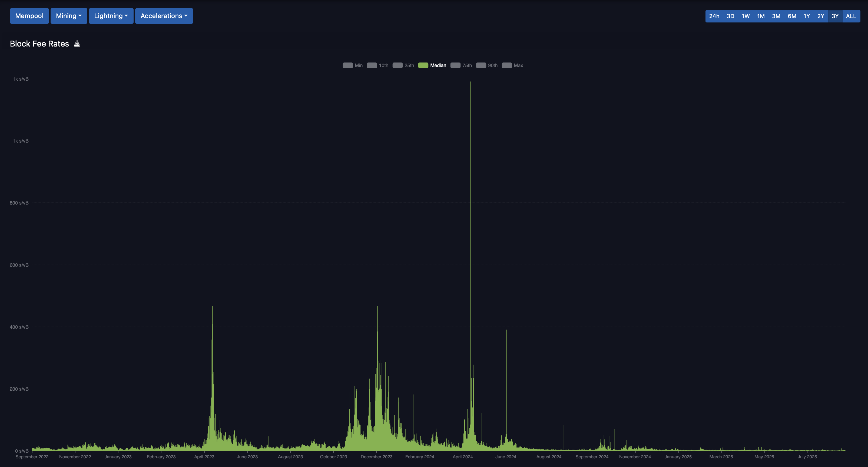Click the January 2025 axis label

[x=678, y=457]
